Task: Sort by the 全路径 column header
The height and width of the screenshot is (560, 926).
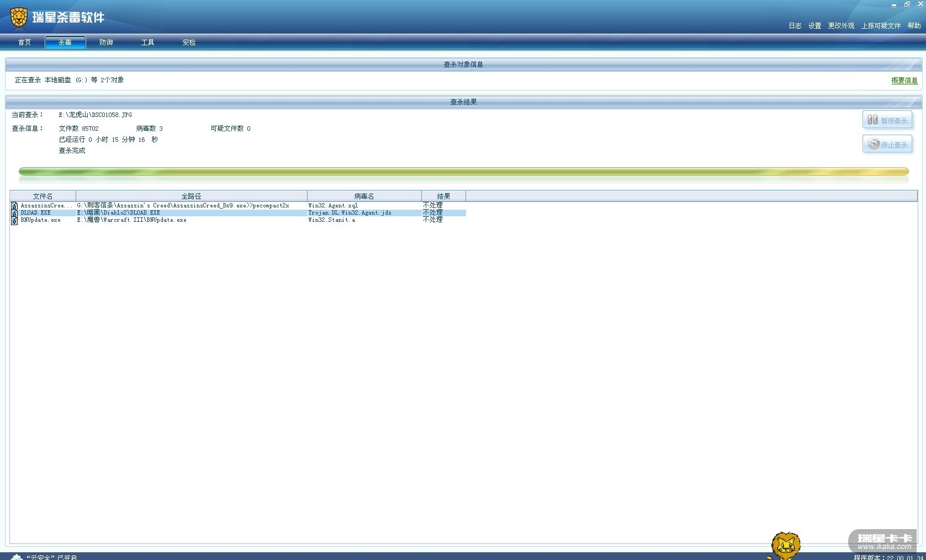Action: (191, 196)
